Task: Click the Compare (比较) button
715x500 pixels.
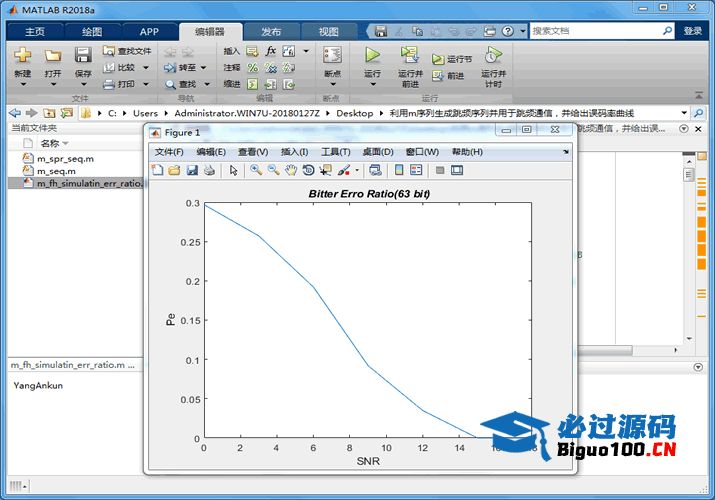Action: click(119, 67)
